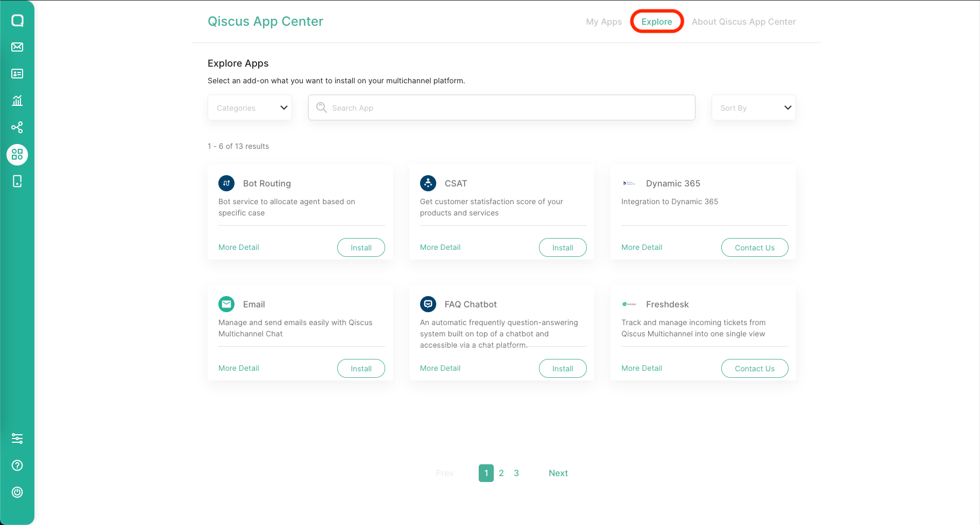Click the Qiscus logo at sidebar top
The width and height of the screenshot is (980, 525).
[x=17, y=20]
